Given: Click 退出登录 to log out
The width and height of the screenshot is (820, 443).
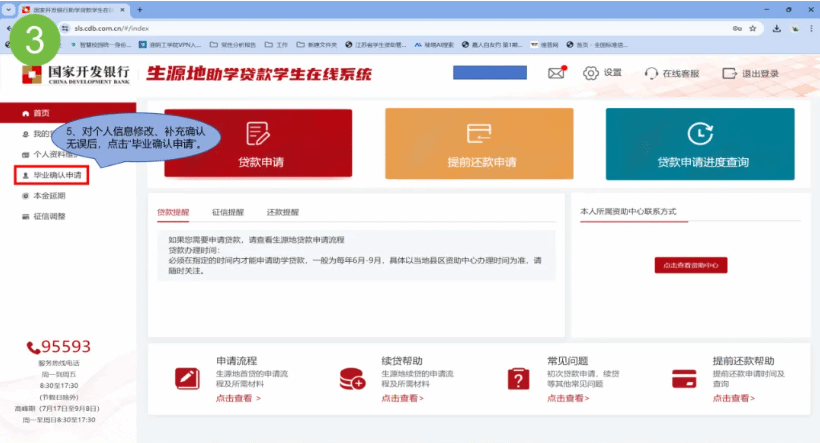Looking at the screenshot, I should [750, 74].
